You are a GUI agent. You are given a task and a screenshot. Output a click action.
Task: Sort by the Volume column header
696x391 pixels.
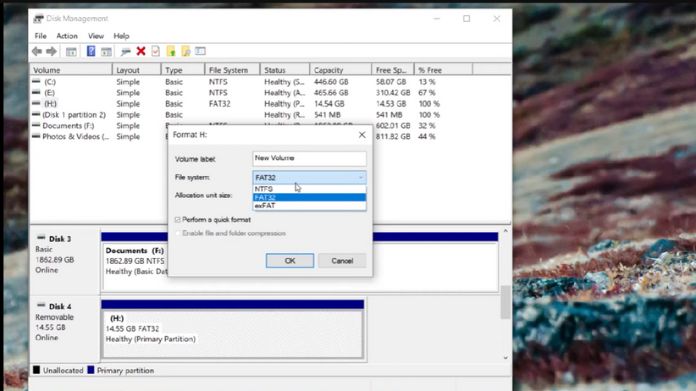(71, 70)
